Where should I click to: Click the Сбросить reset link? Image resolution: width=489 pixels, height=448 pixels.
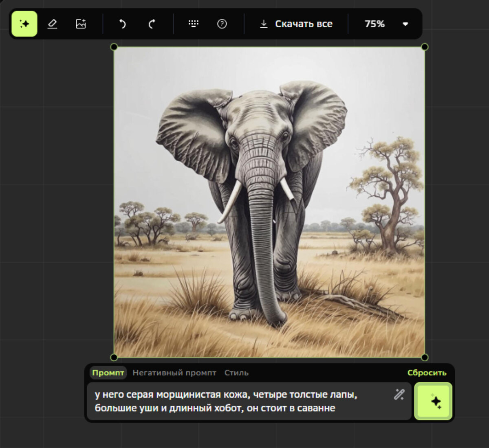coord(427,373)
